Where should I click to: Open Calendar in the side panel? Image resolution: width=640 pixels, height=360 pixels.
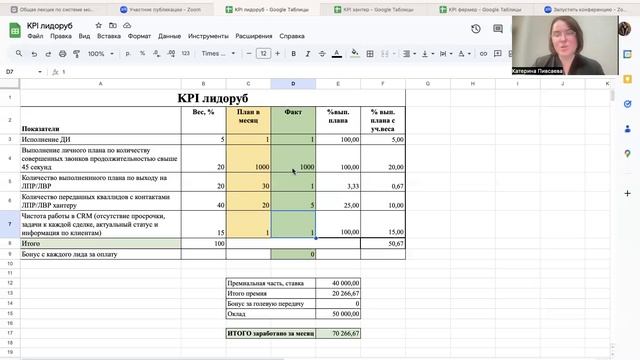tap(628, 54)
